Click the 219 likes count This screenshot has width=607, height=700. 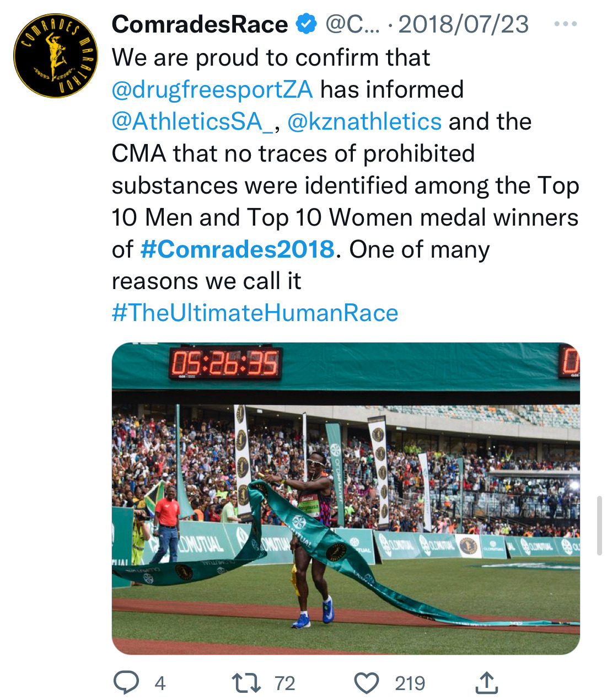[x=410, y=683]
